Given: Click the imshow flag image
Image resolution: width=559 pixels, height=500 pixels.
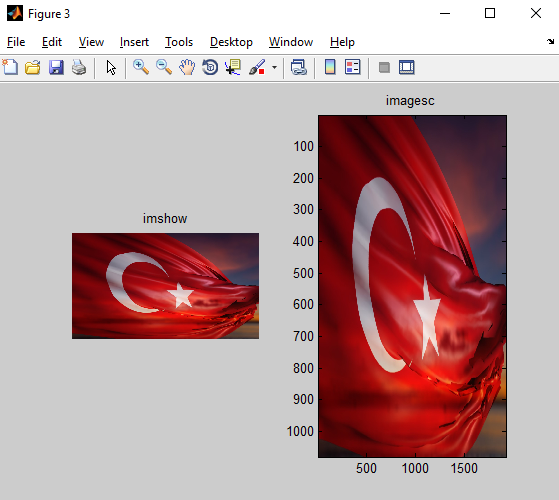Looking at the screenshot, I should [165, 286].
